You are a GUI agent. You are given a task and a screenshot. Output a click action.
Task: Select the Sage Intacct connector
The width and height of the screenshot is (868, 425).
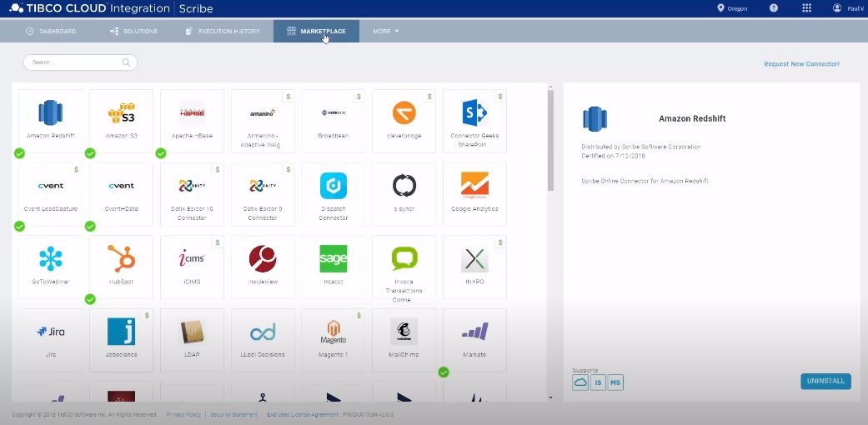point(334,267)
